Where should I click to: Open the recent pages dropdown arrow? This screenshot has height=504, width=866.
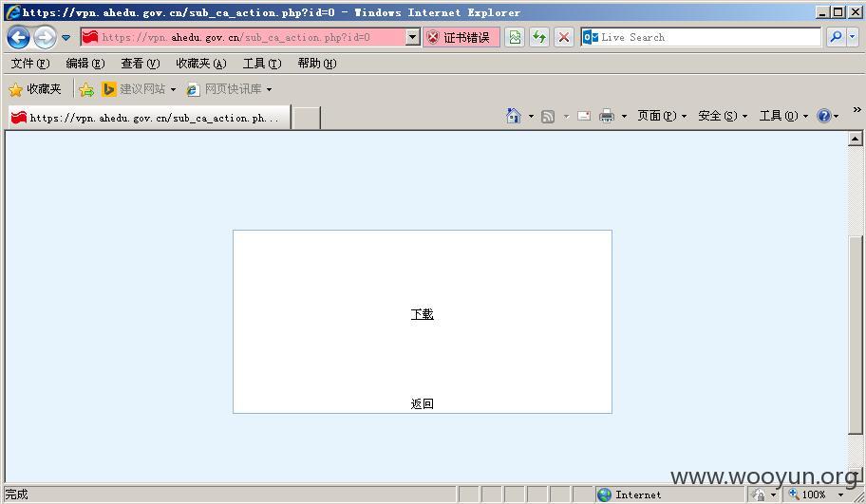pyautogui.click(x=66, y=38)
